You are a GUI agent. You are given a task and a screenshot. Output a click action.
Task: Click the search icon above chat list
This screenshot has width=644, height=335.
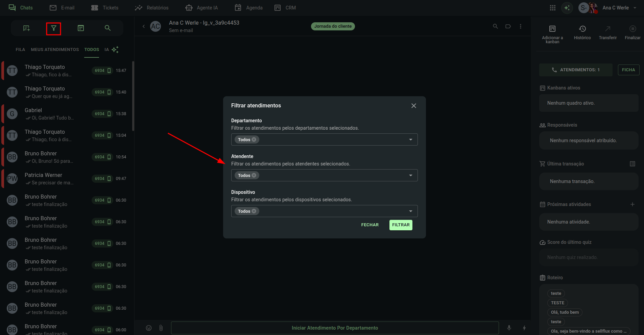(x=108, y=28)
